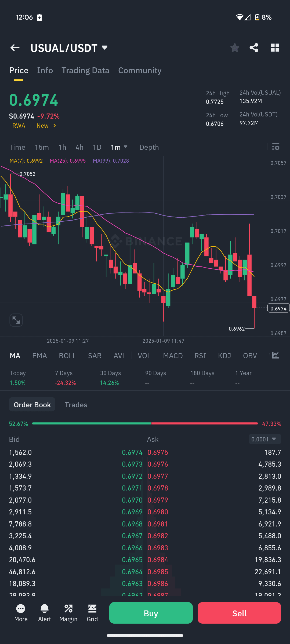
Task: Go back using the arrow icon
Action: pyautogui.click(x=15, y=48)
